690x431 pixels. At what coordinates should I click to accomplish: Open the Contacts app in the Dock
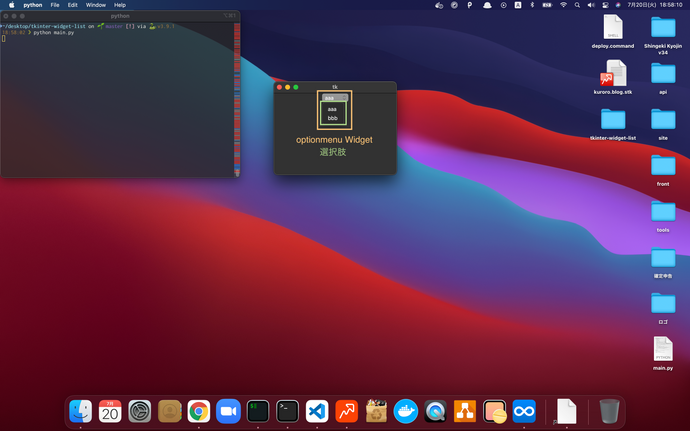click(x=169, y=411)
